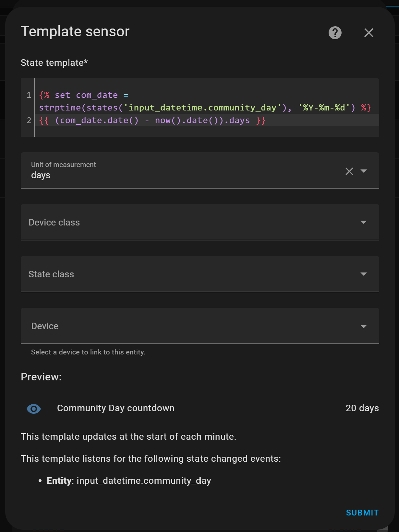Click the 'Template sensor' dialog title
This screenshot has height=532, width=399.
pyautogui.click(x=75, y=32)
